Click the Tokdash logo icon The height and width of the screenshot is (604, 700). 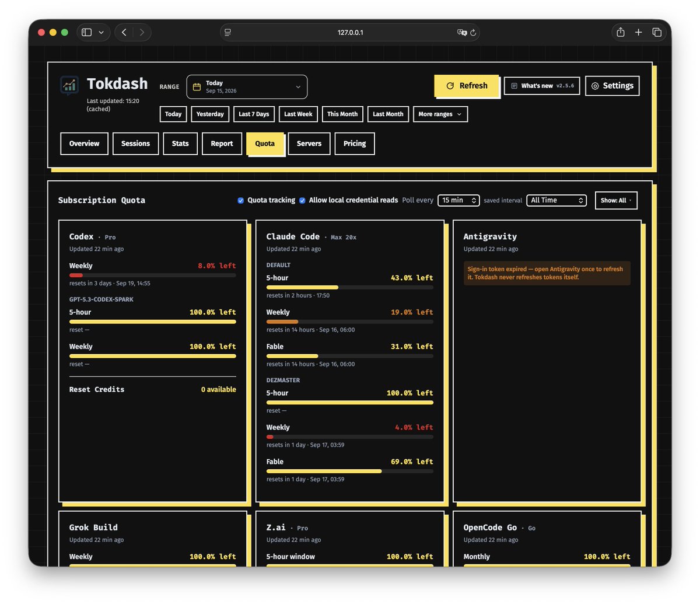69,85
